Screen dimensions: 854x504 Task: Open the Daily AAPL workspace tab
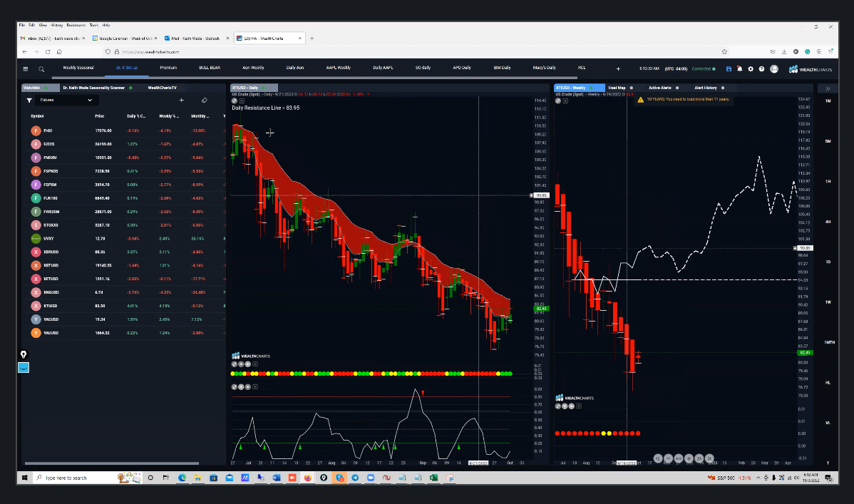(383, 68)
